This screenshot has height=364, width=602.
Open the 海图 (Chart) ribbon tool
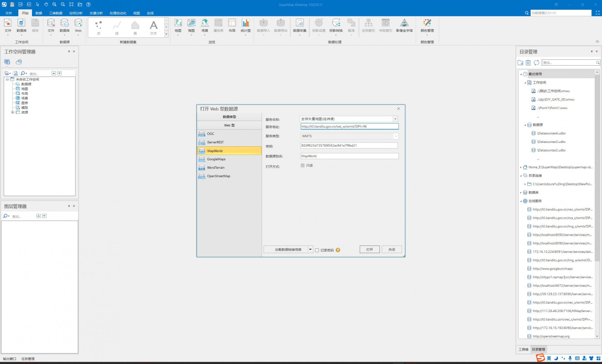pyautogui.click(x=191, y=26)
